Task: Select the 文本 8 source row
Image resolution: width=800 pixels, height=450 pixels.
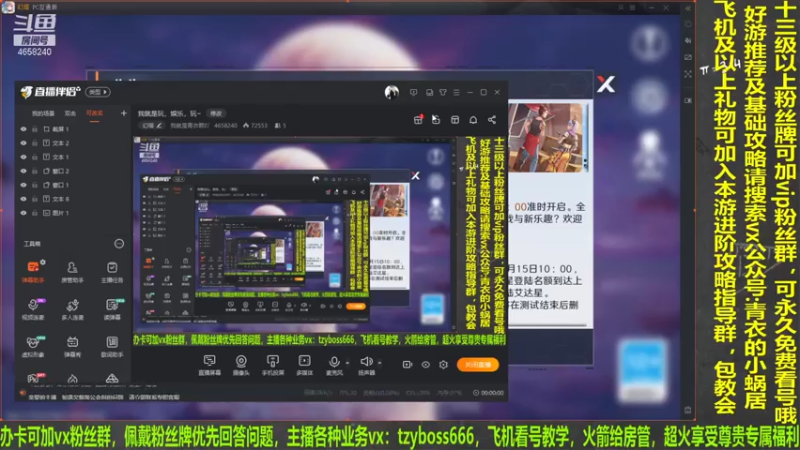Action: coord(73,199)
